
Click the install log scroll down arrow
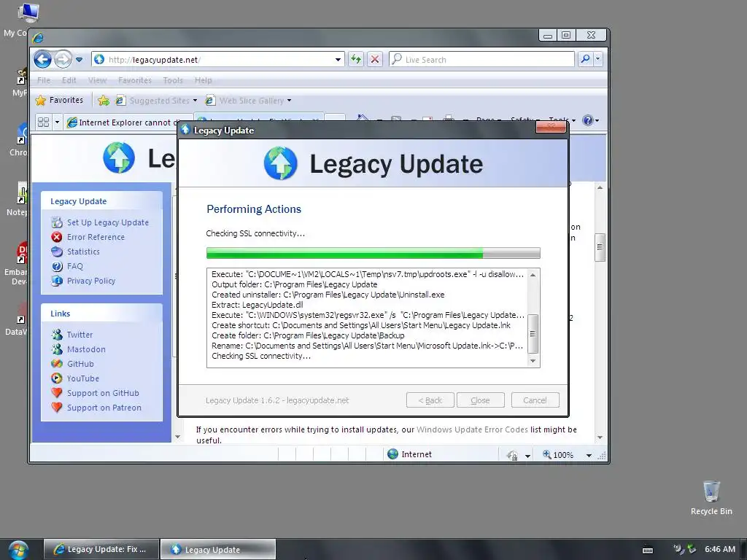coord(533,361)
